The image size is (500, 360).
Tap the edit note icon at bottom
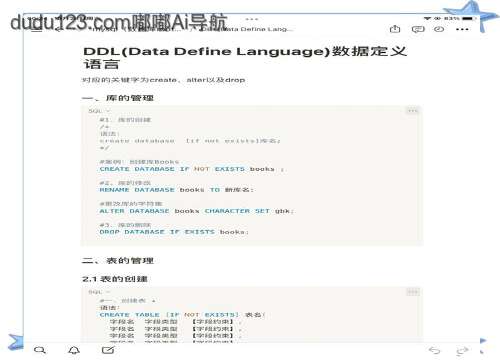click(x=108, y=350)
